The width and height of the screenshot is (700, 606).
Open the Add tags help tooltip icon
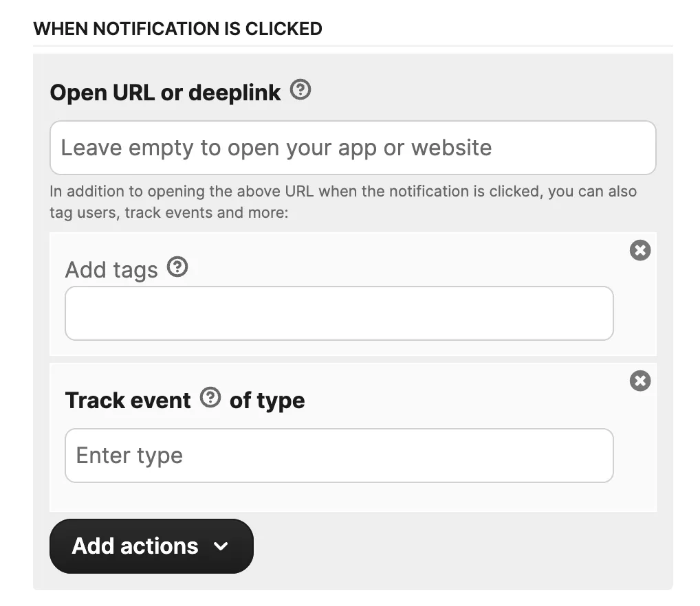coord(177,267)
